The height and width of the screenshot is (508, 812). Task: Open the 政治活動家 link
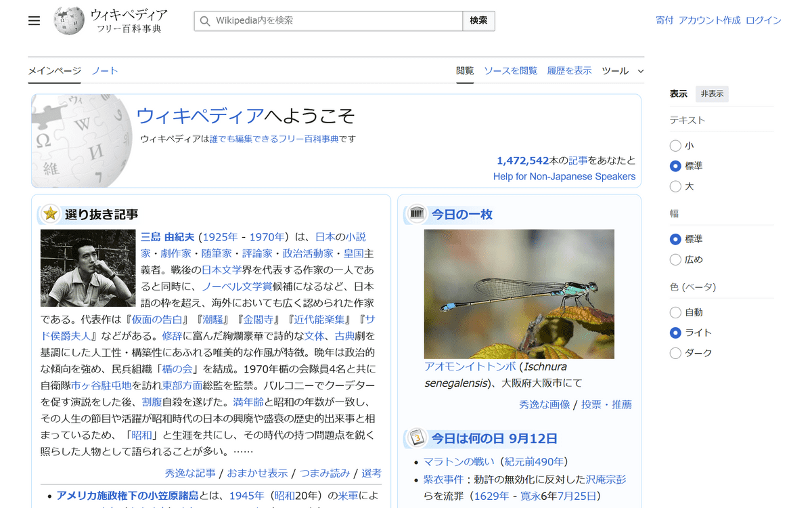click(x=308, y=253)
